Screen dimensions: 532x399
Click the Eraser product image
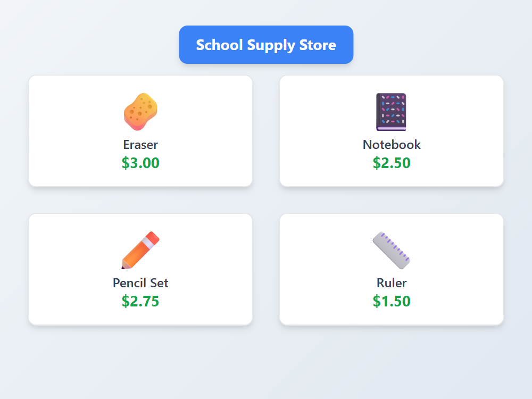click(x=139, y=111)
